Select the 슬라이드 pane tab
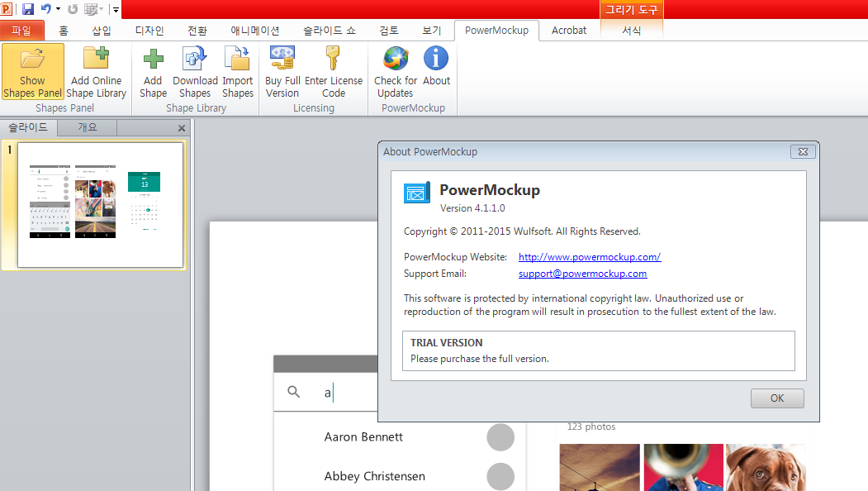The image size is (868, 491). coord(28,127)
